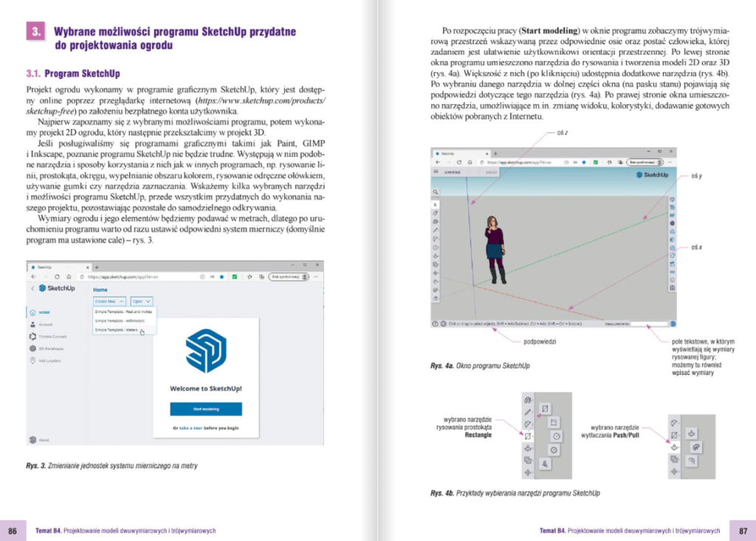Click the Start modeling button
Viewport: 756px width, 541px height.
pyautogui.click(x=206, y=409)
